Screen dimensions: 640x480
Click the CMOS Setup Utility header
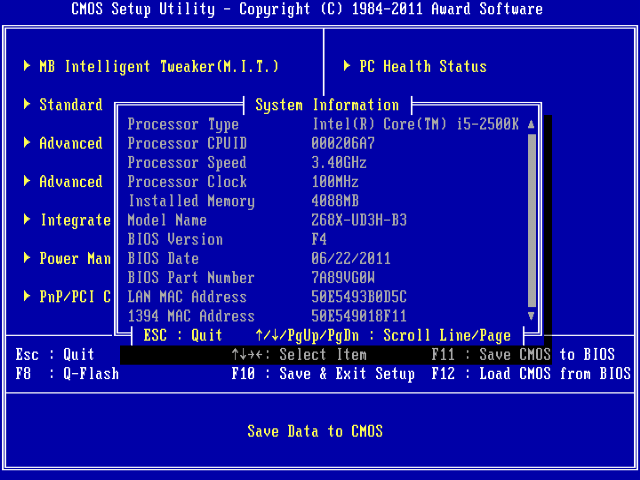(x=307, y=9)
